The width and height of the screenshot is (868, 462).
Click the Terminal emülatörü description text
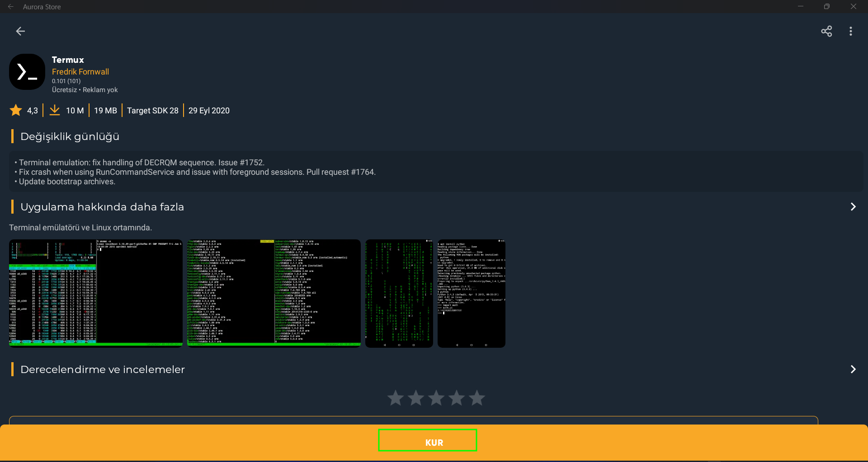[x=80, y=228]
